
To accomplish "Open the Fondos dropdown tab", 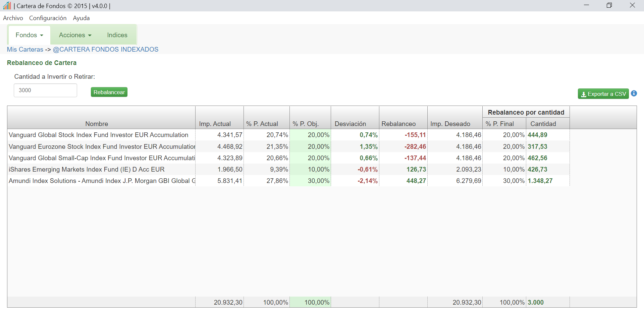I will [29, 35].
